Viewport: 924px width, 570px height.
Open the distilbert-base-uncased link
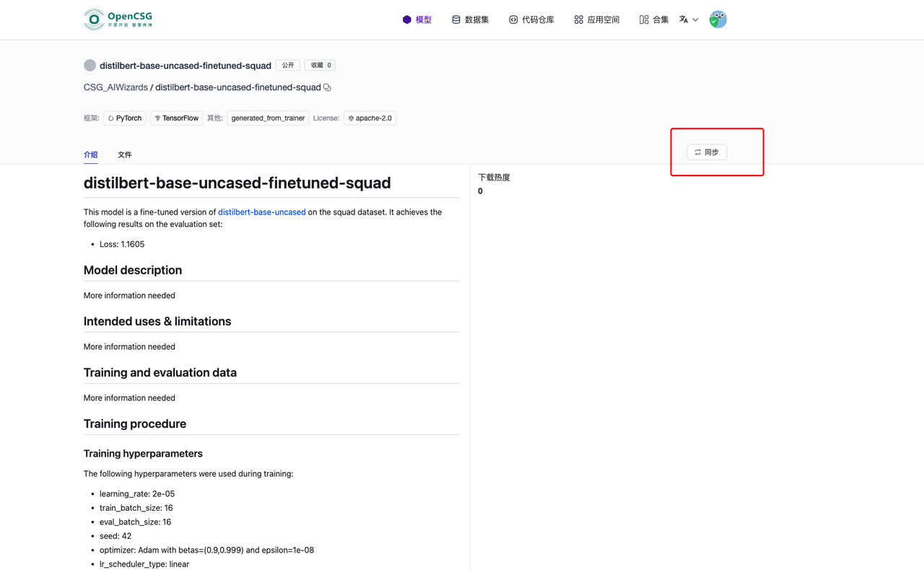[262, 212]
